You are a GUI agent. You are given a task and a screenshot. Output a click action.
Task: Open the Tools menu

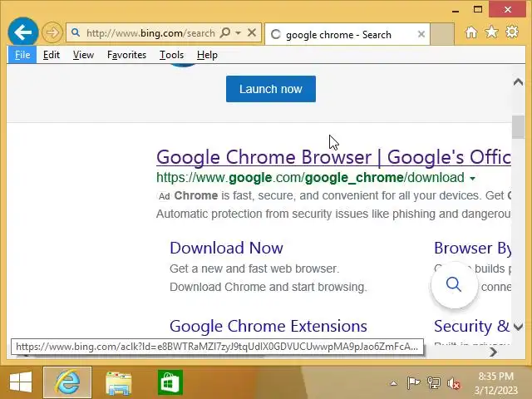pyautogui.click(x=172, y=55)
